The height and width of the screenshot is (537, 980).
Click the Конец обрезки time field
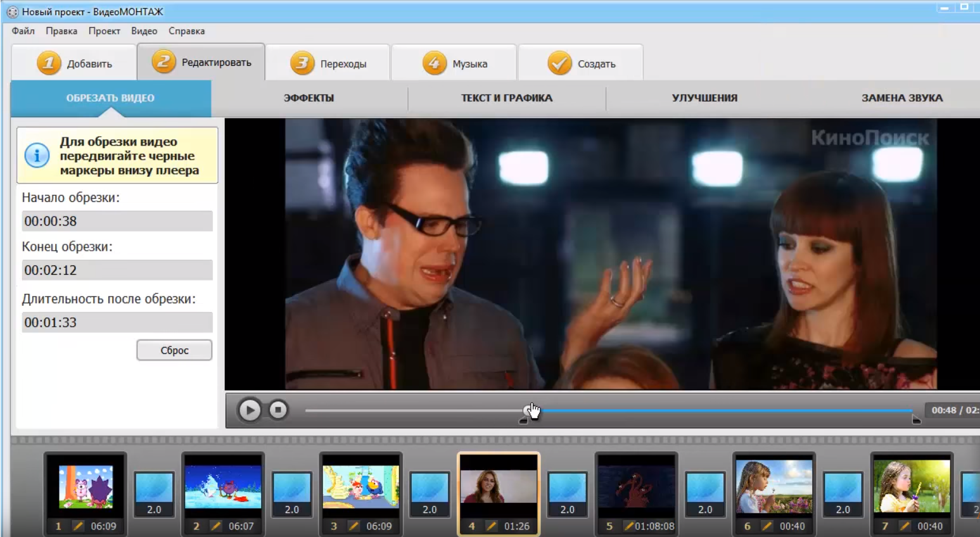coord(117,270)
